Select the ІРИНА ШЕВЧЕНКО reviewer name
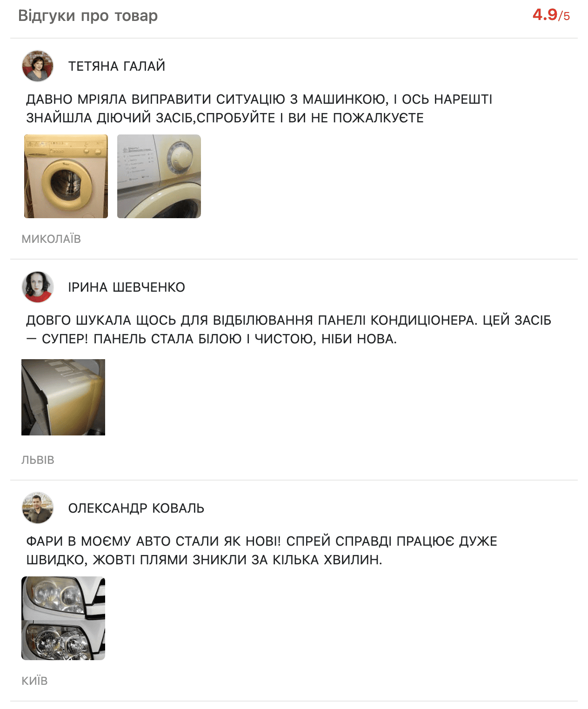The image size is (588, 709). (127, 287)
